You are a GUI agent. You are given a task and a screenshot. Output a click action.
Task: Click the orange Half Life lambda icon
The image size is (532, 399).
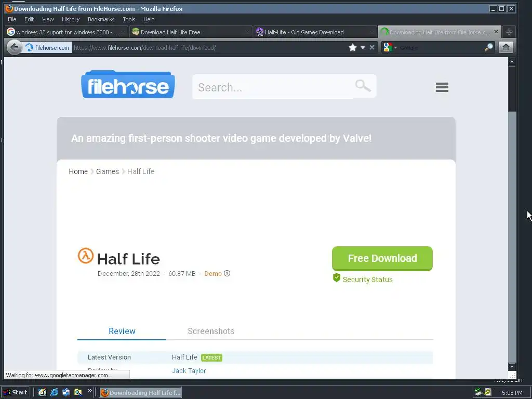86,256
